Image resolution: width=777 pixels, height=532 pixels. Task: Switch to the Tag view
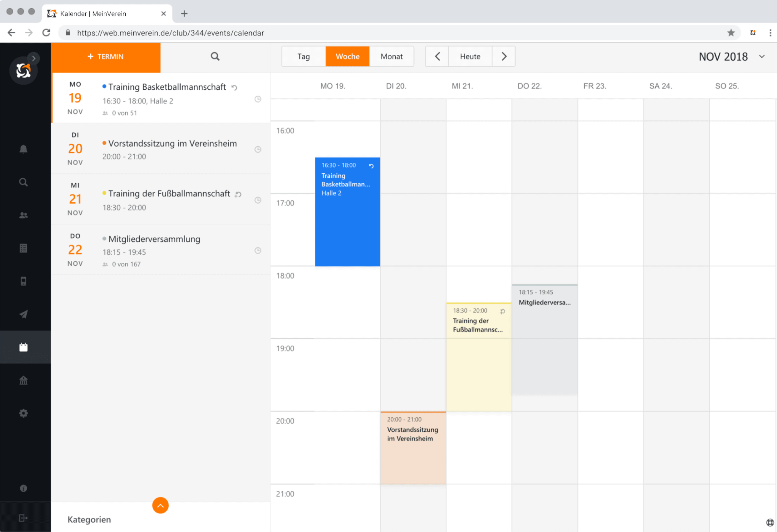pyautogui.click(x=303, y=56)
